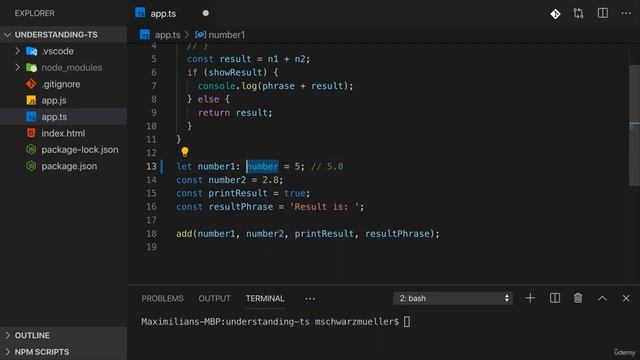This screenshot has width=640, height=360.
Task: Click 'add' function call on line 18
Action: click(x=184, y=234)
